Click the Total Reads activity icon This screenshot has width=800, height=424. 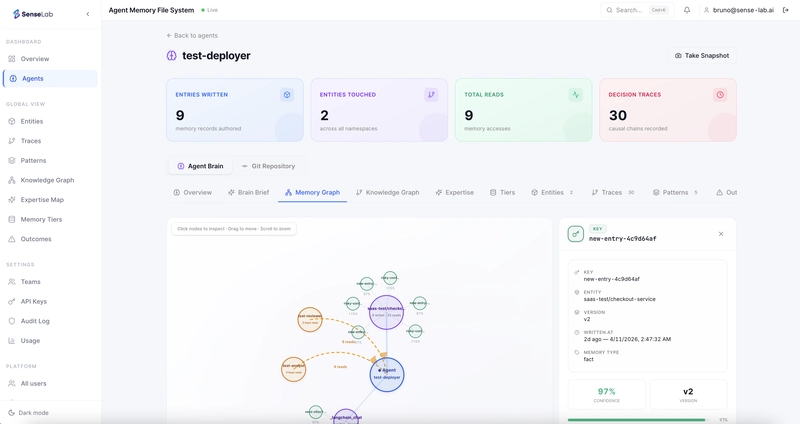coord(575,95)
